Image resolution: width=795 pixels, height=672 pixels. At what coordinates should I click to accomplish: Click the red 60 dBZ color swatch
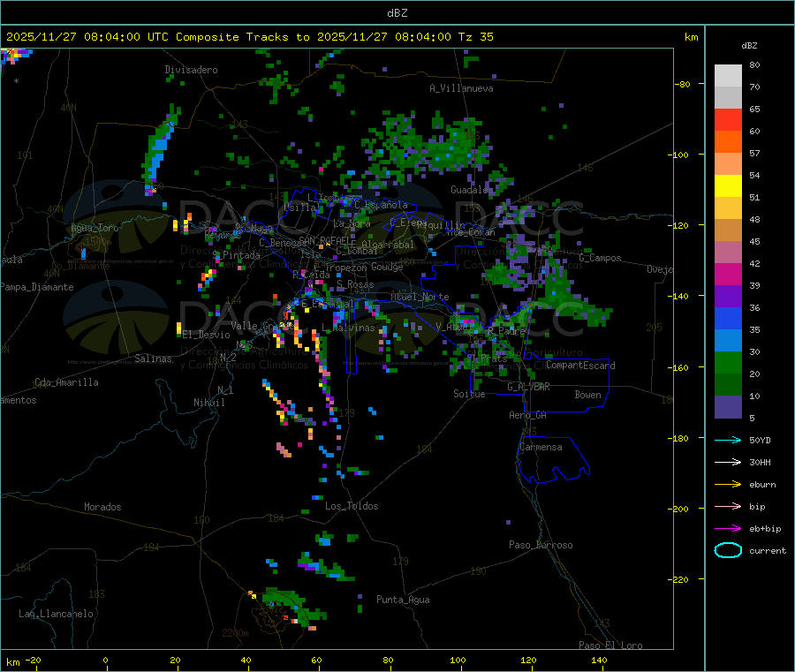pos(728,119)
